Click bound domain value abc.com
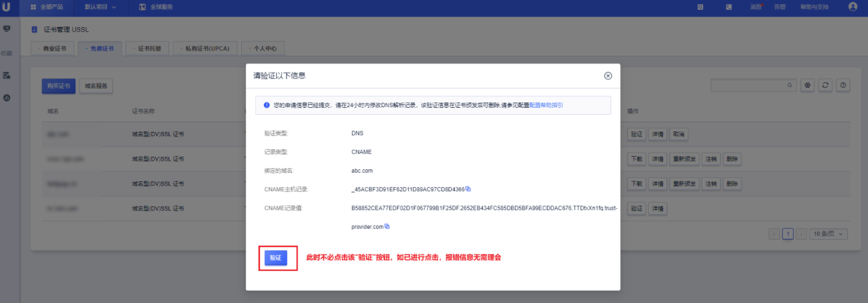 (362, 171)
